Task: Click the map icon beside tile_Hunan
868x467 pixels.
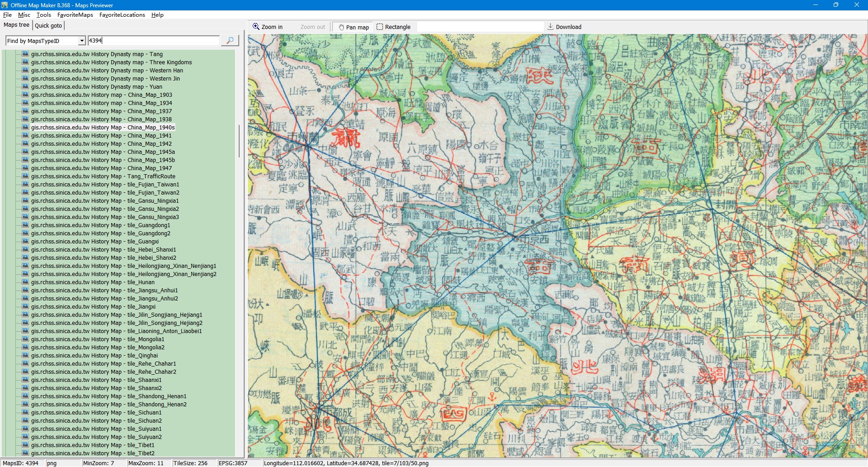Action: [25, 282]
